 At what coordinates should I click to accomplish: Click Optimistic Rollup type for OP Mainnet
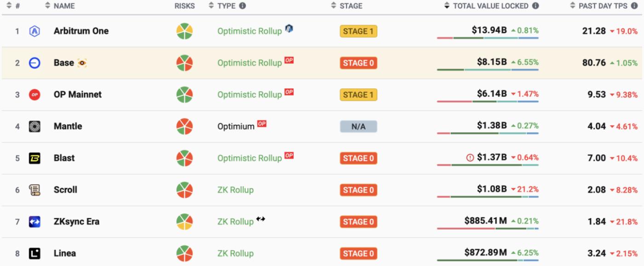[249, 95]
